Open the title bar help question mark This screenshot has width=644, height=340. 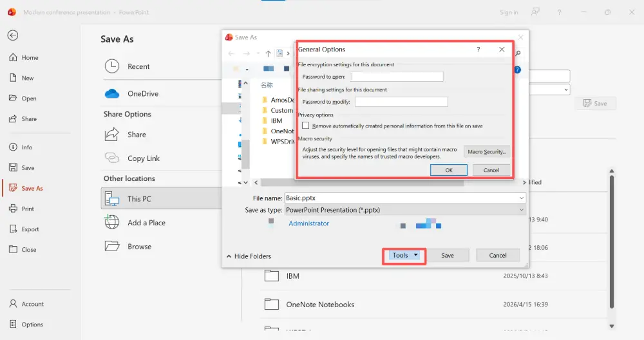coord(559,12)
